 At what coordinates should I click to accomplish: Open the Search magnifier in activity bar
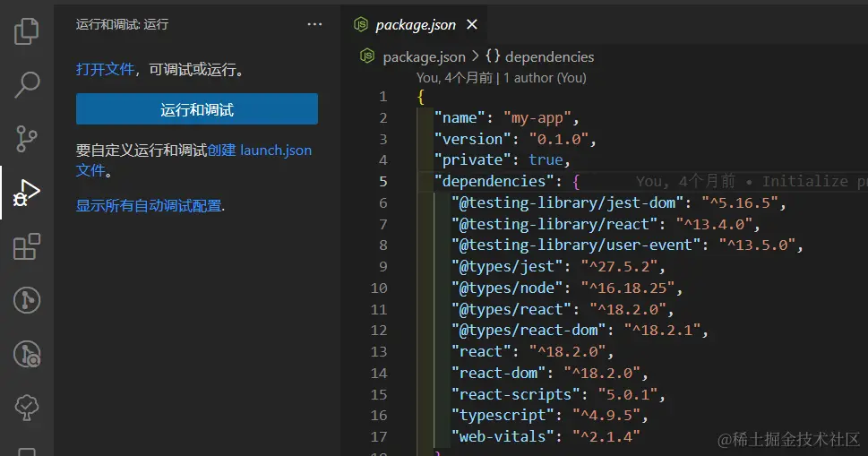point(27,84)
